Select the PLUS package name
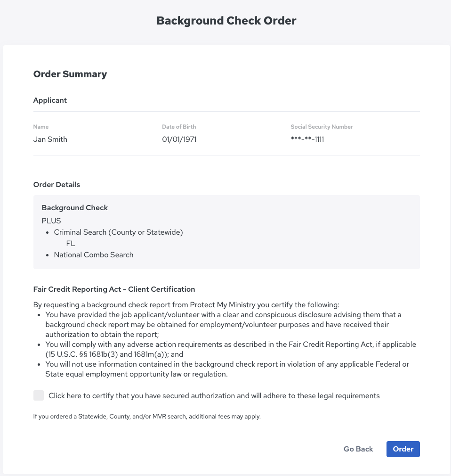Viewport: 451px width, 476px height. tap(51, 221)
